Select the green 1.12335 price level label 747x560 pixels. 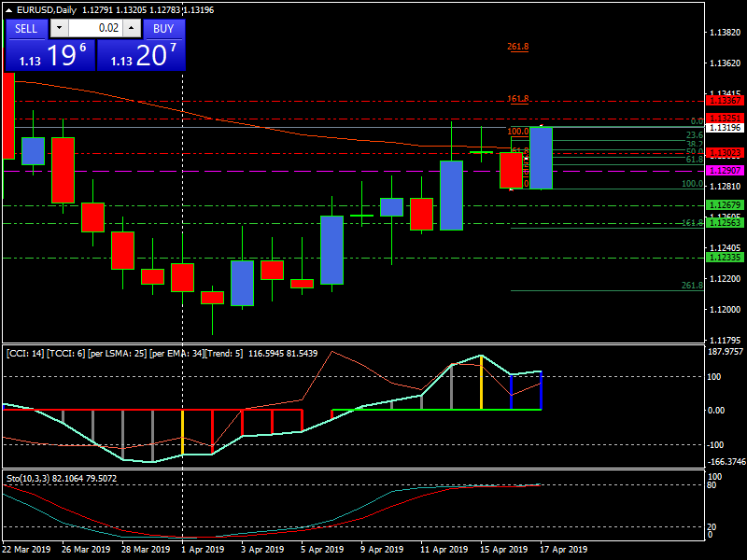(x=725, y=258)
